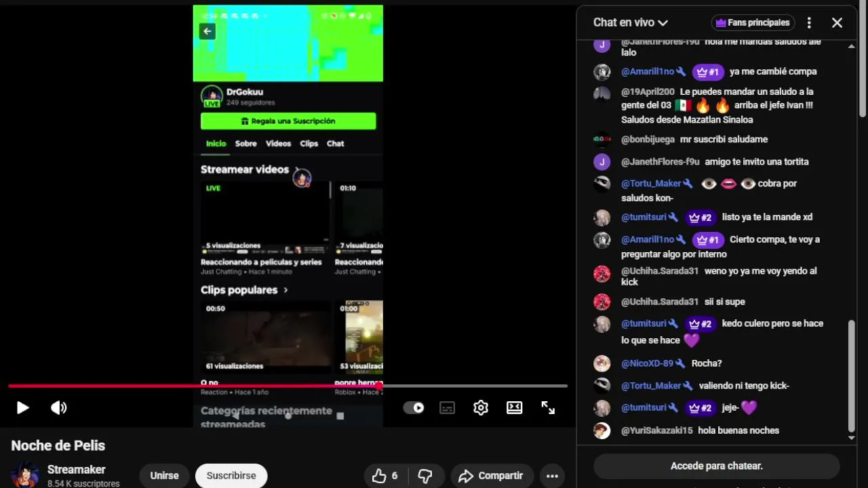This screenshot has height=488, width=868.
Task: Open video settings gear
Action: (481, 407)
